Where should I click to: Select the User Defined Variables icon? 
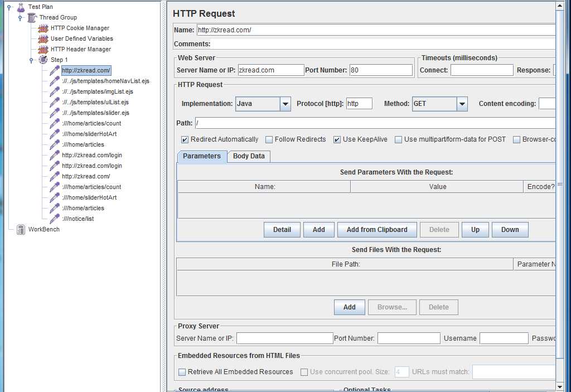tap(43, 39)
